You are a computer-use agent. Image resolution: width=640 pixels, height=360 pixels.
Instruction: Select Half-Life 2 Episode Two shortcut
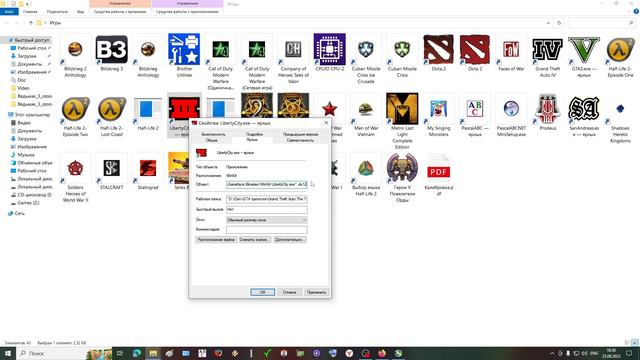tap(75, 109)
